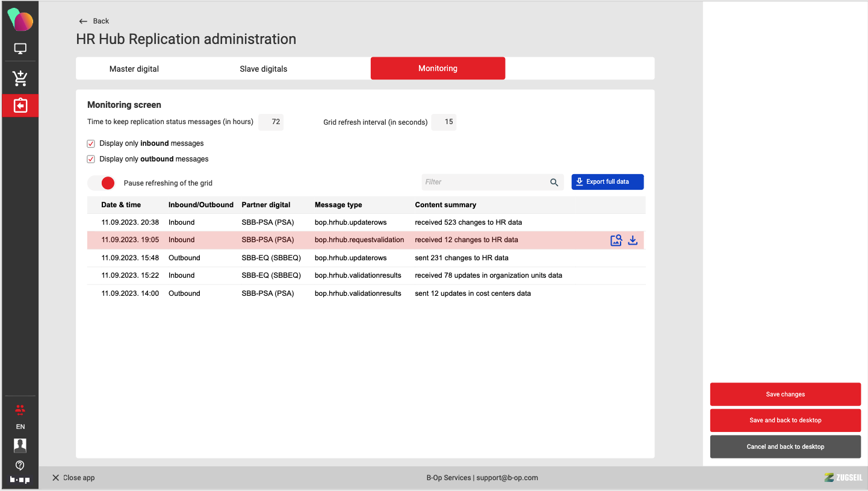Switch to Slave digitals tab
Image resolution: width=868 pixels, height=491 pixels.
coord(264,69)
